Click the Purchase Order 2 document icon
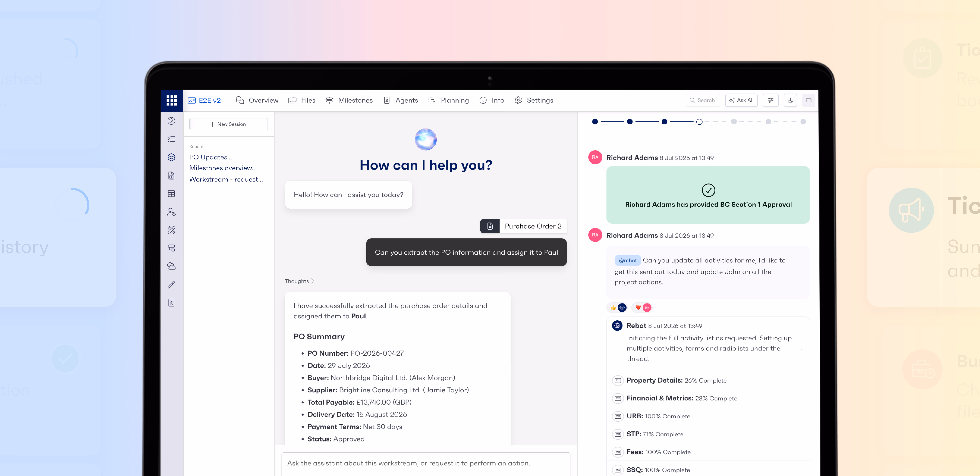This screenshot has width=980, height=476. [x=490, y=226]
